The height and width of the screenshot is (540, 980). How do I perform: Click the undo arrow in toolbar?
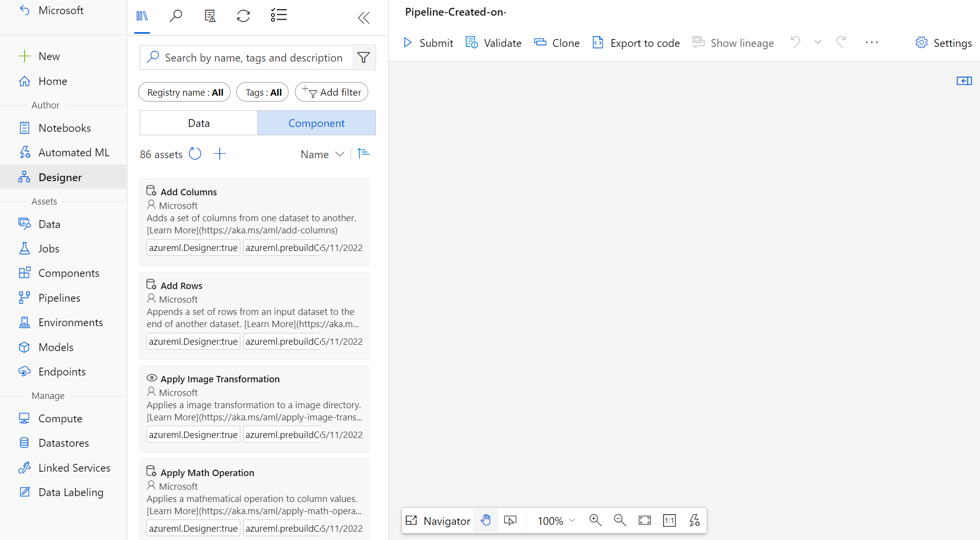click(x=795, y=42)
